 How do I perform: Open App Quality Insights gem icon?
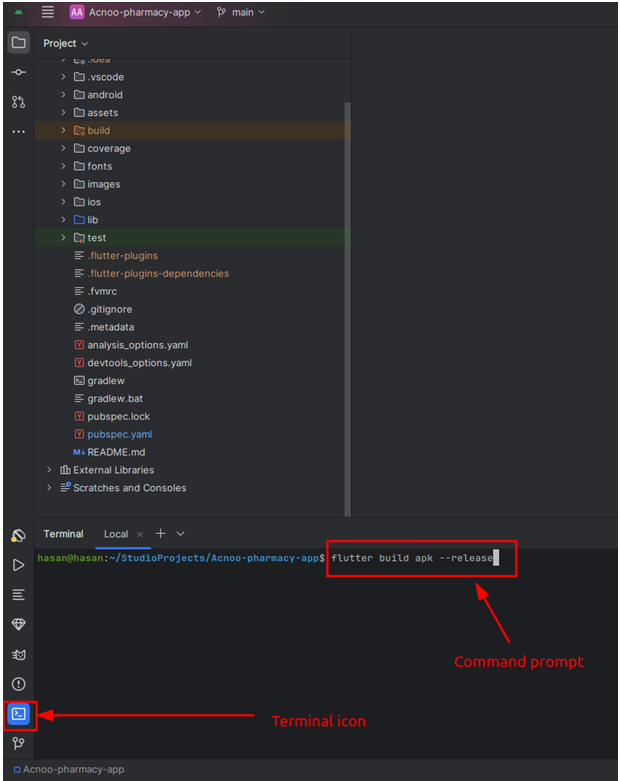(18, 624)
